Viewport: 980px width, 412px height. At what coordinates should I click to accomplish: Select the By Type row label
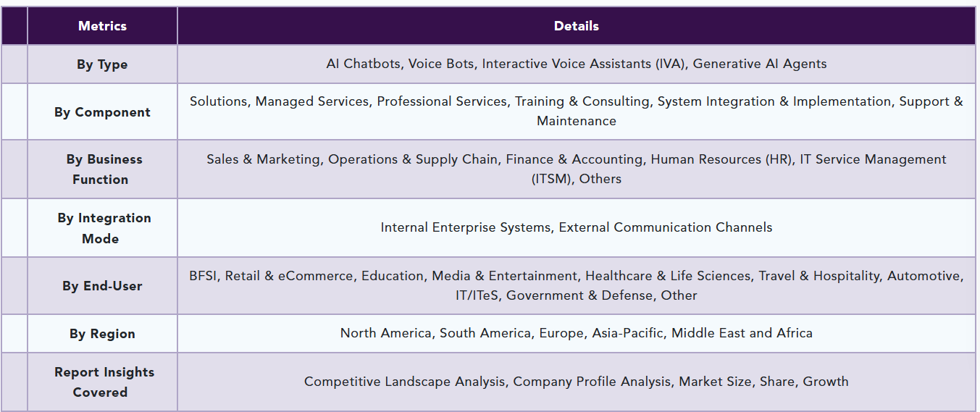102,64
